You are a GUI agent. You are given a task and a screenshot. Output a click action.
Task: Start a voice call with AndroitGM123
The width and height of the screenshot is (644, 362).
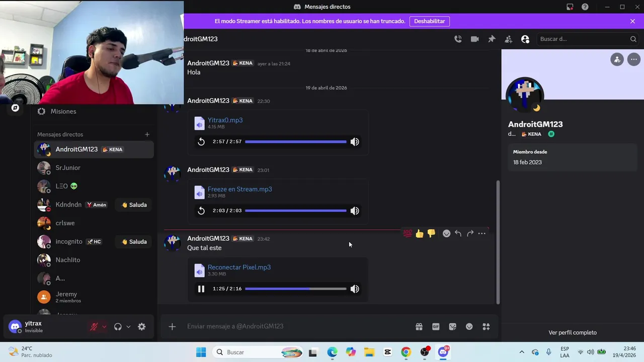pos(458,39)
